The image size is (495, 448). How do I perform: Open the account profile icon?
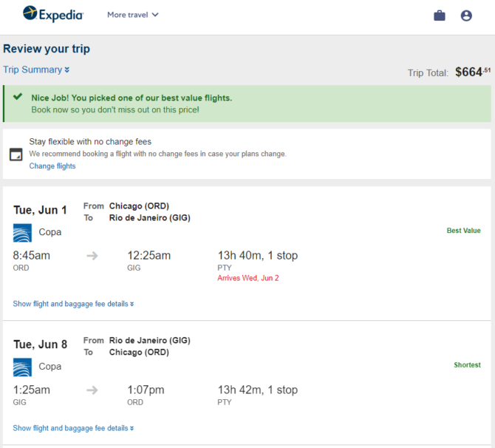(x=466, y=16)
